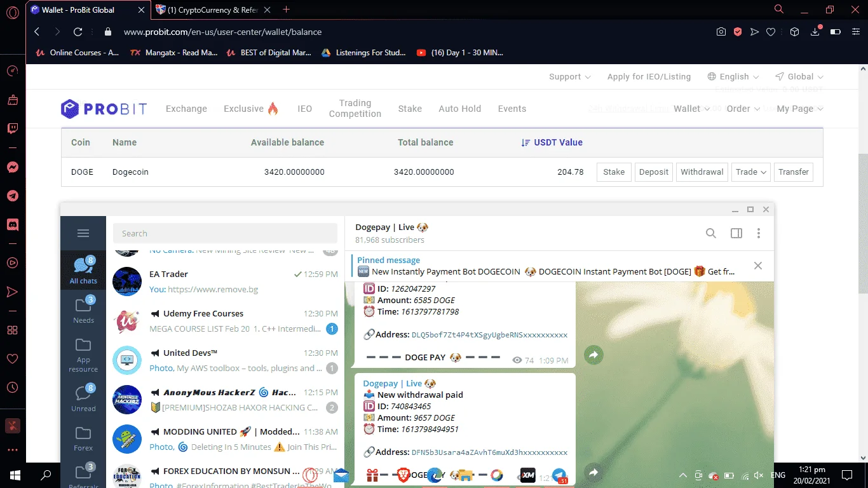Open the Easy setup sliders icon
This screenshot has height=488, width=868.
coord(855,32)
